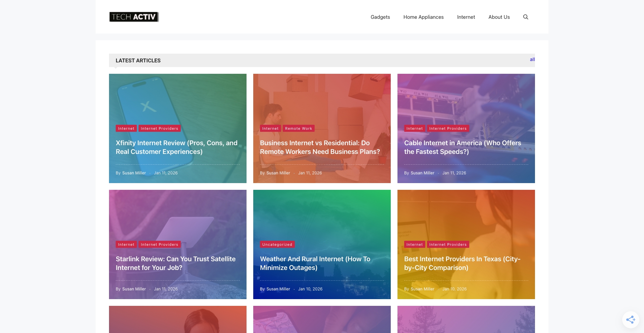The height and width of the screenshot is (333, 644).
Task: Select Internet tag on Cable Internet article
Action: point(415,128)
